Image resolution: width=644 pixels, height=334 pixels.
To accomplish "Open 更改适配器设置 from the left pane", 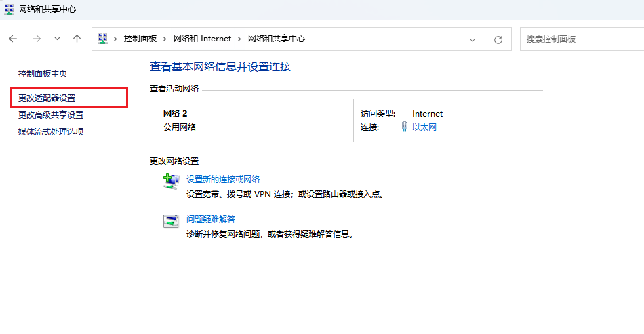I will [47, 98].
